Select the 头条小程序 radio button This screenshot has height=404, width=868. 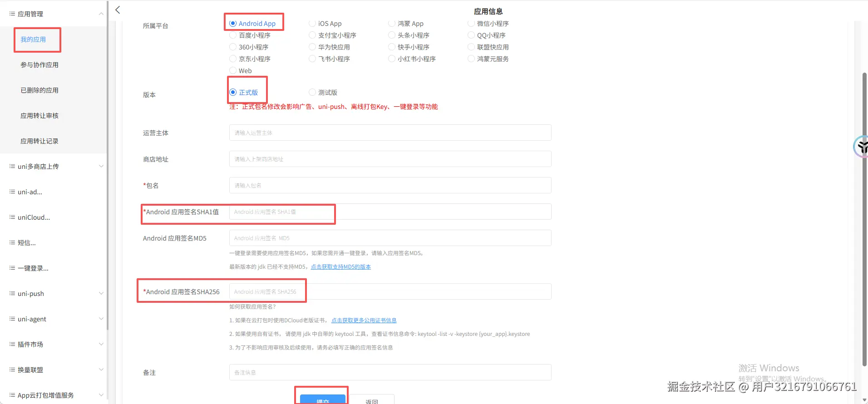392,35
